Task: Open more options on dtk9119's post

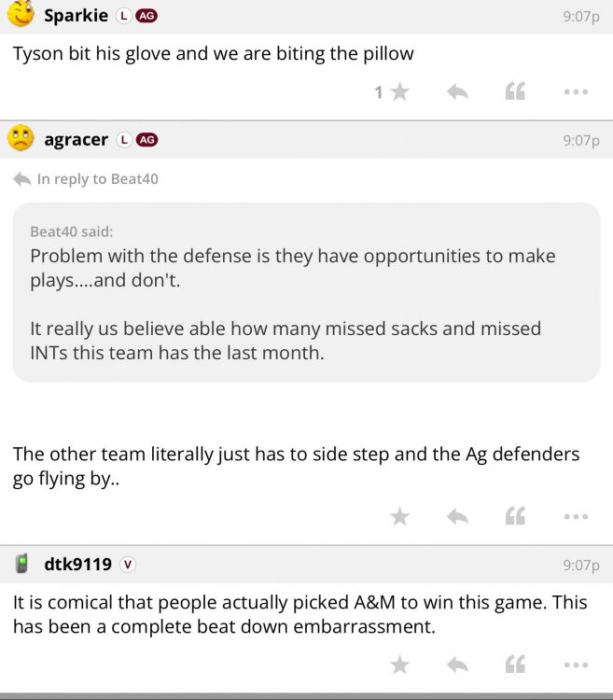Action: tap(576, 665)
